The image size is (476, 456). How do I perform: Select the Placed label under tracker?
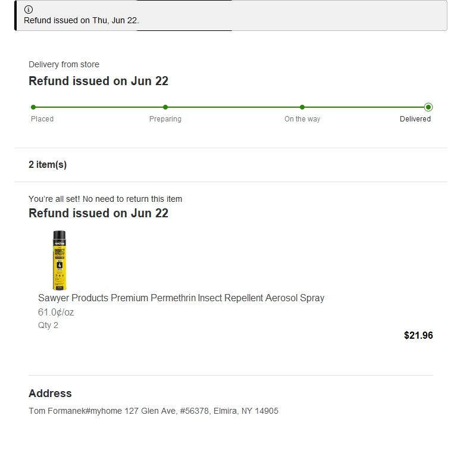click(42, 119)
